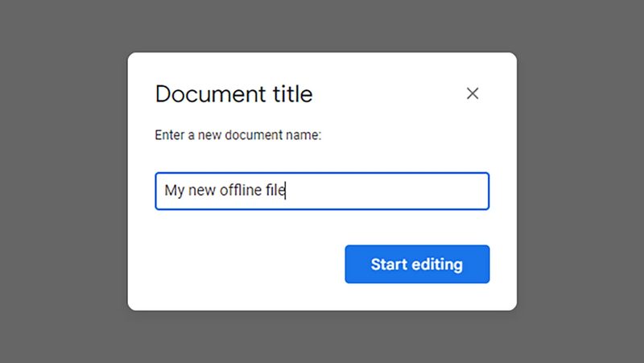
Task: Close the Document title dialog
Action: 473,93
